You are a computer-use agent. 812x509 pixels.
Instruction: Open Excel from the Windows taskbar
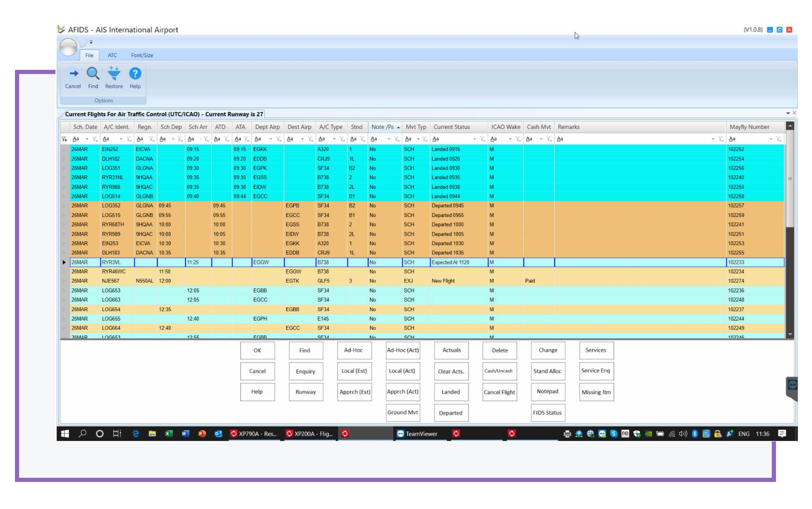coord(169,434)
